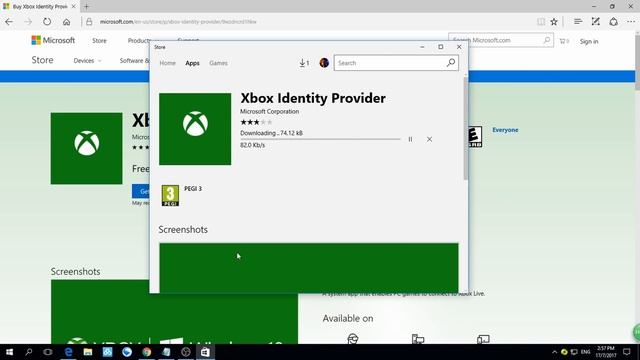Click the Everyone rating link on webpage
The height and width of the screenshot is (360, 640).
click(x=505, y=130)
